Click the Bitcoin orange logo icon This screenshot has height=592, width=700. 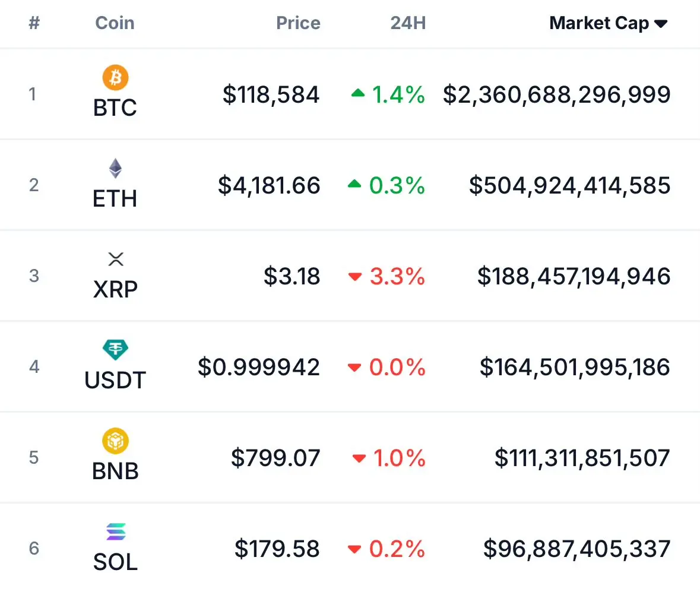115,77
